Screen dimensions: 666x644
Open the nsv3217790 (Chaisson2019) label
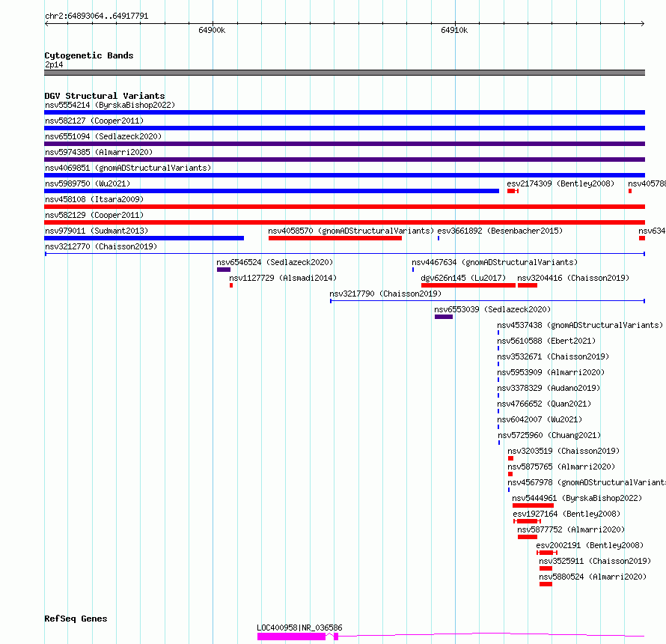coord(385,294)
